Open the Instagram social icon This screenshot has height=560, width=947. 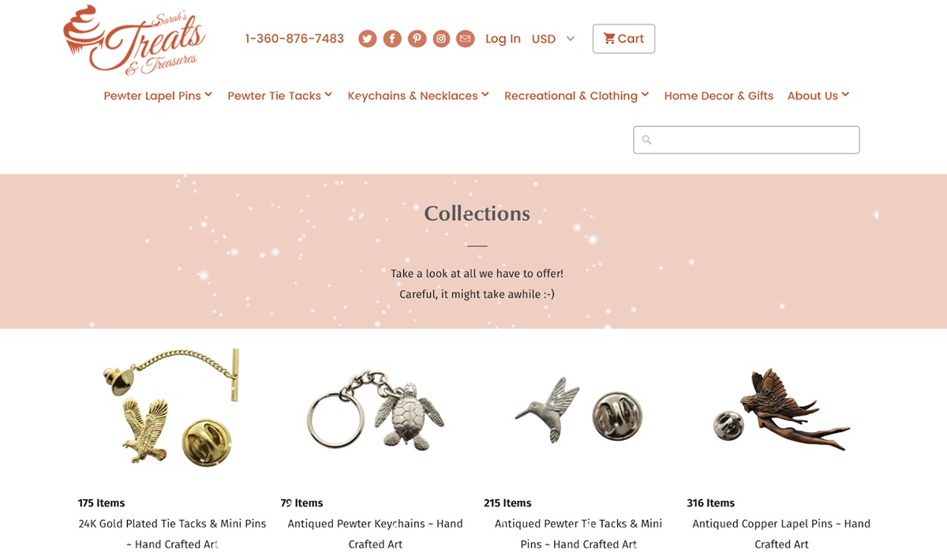coord(441,39)
